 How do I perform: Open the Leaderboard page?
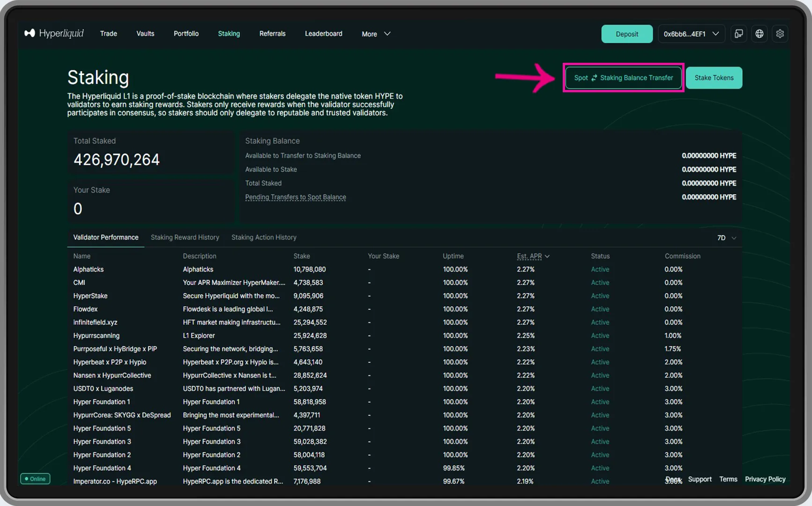click(323, 34)
